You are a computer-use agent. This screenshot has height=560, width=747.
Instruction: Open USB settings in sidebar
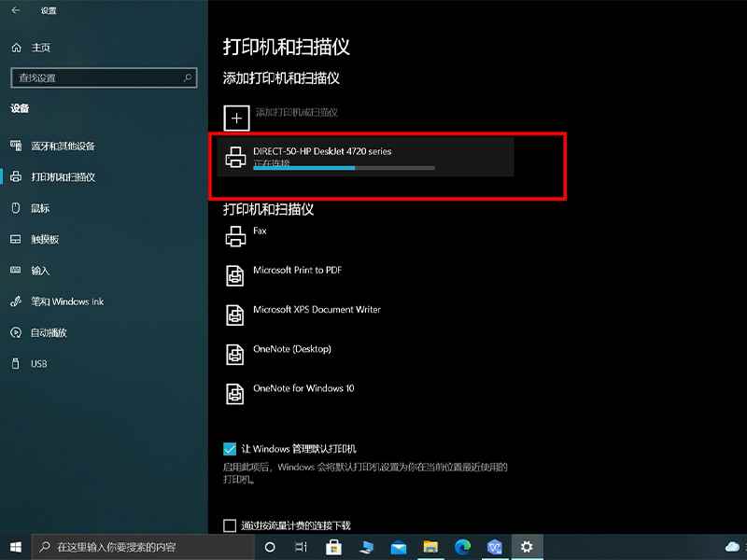pos(38,364)
